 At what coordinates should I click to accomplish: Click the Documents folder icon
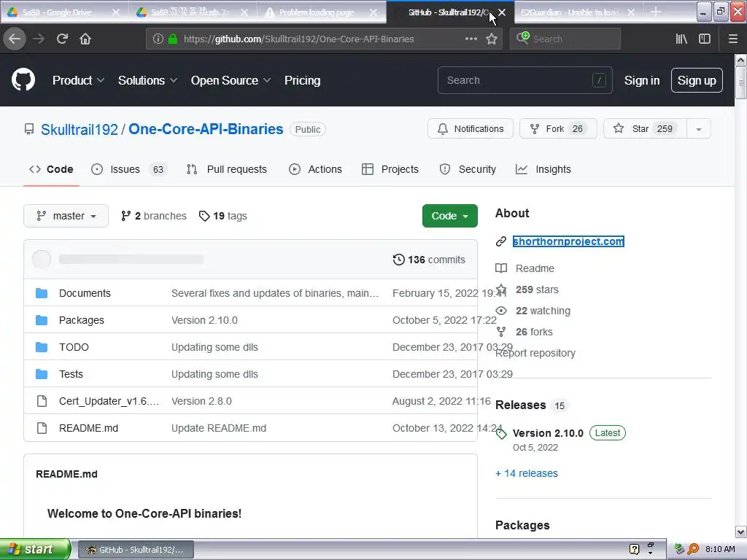point(42,293)
